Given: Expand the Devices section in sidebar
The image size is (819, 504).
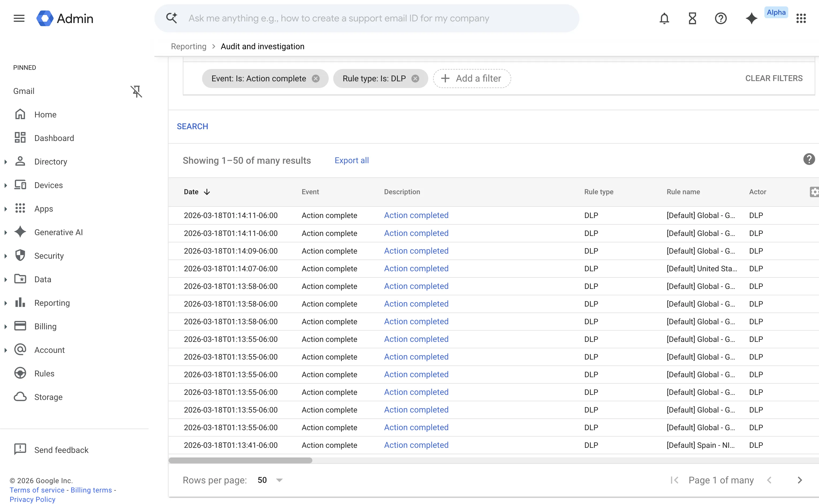Looking at the screenshot, I should [5, 185].
